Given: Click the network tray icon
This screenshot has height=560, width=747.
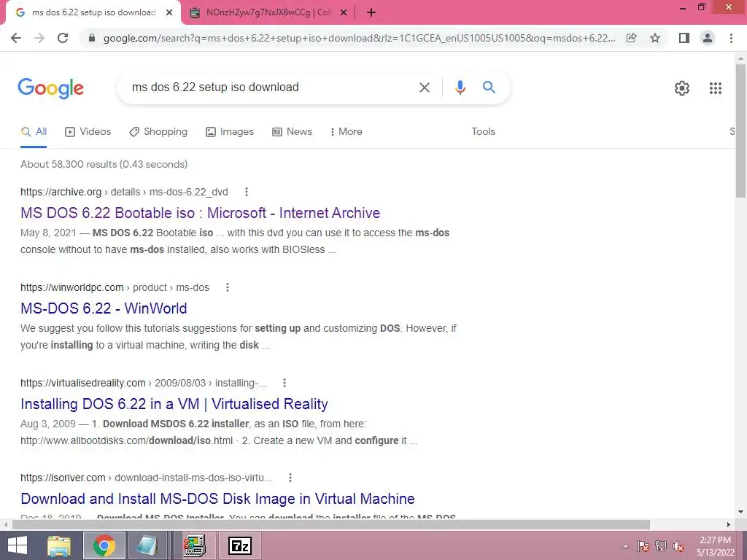Looking at the screenshot, I should [661, 546].
